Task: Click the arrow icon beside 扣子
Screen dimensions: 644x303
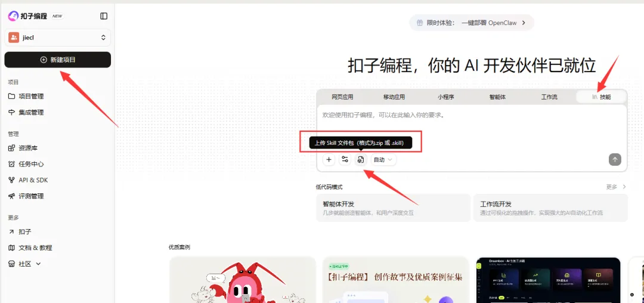Action: pyautogui.click(x=11, y=231)
